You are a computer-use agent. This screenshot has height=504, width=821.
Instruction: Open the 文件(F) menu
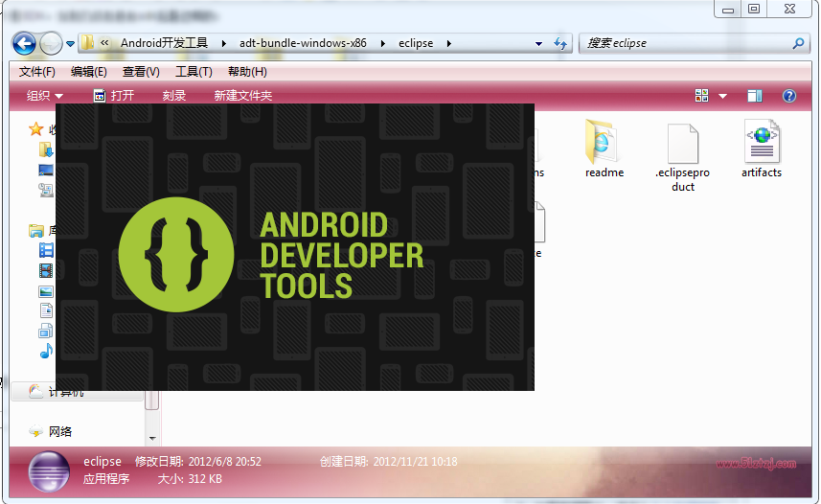37,72
